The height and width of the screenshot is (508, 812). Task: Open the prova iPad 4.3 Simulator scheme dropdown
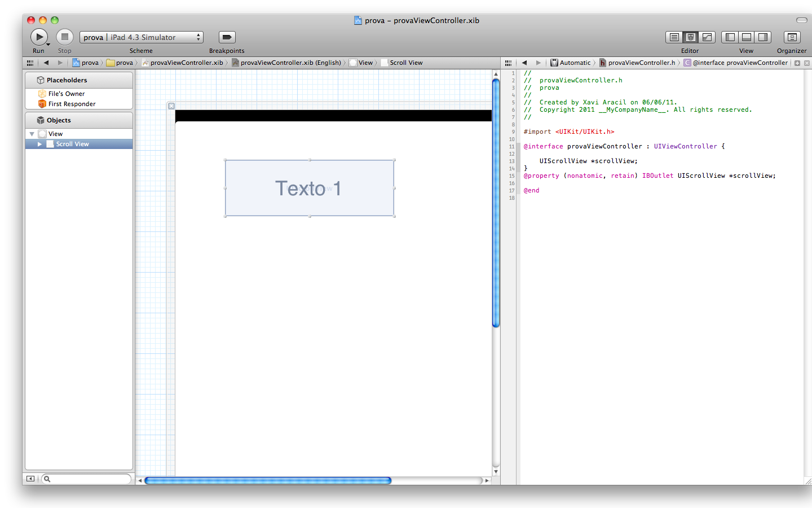[142, 37]
